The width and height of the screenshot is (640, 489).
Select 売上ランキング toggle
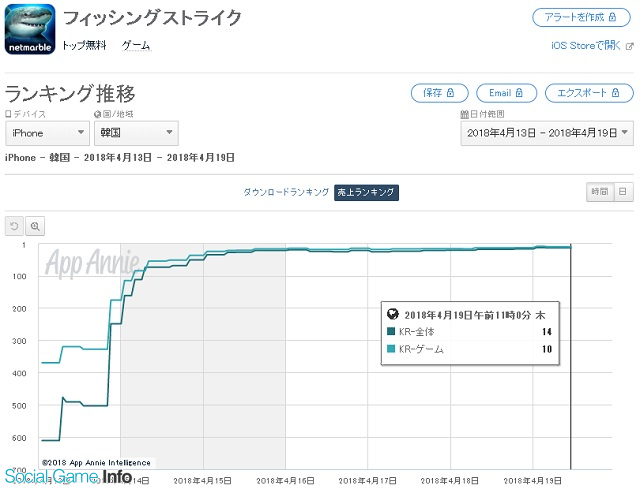point(367,192)
